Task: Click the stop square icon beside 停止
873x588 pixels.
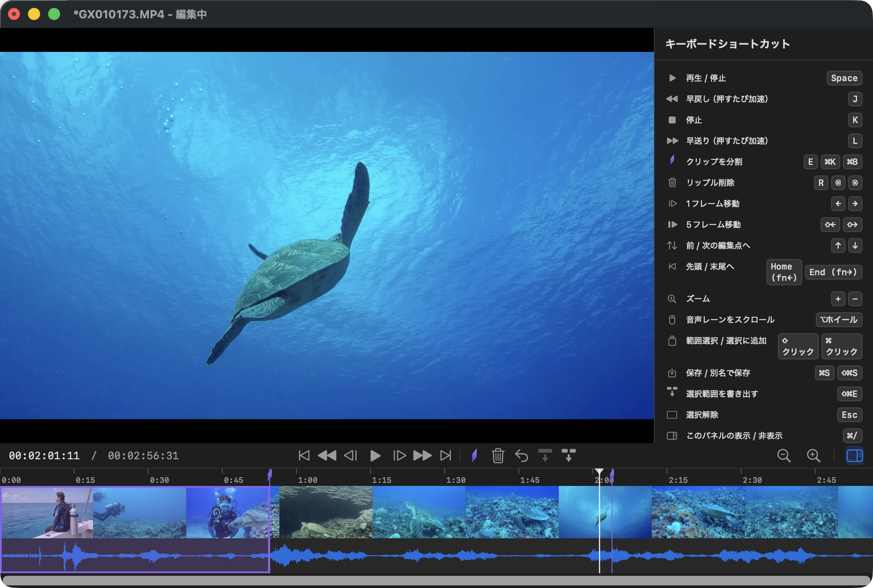Action: click(x=672, y=120)
